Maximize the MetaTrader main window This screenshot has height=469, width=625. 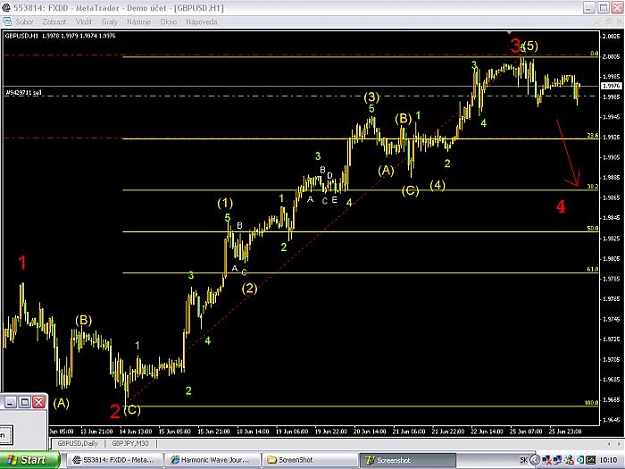603,8
